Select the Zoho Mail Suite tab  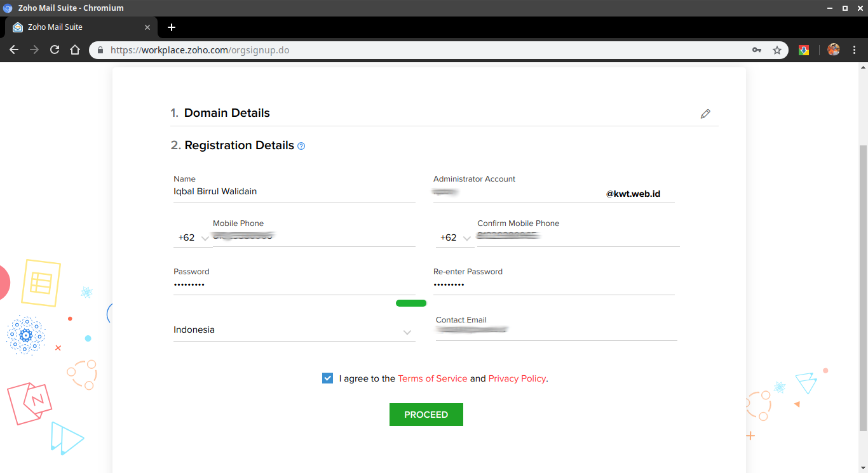point(76,27)
